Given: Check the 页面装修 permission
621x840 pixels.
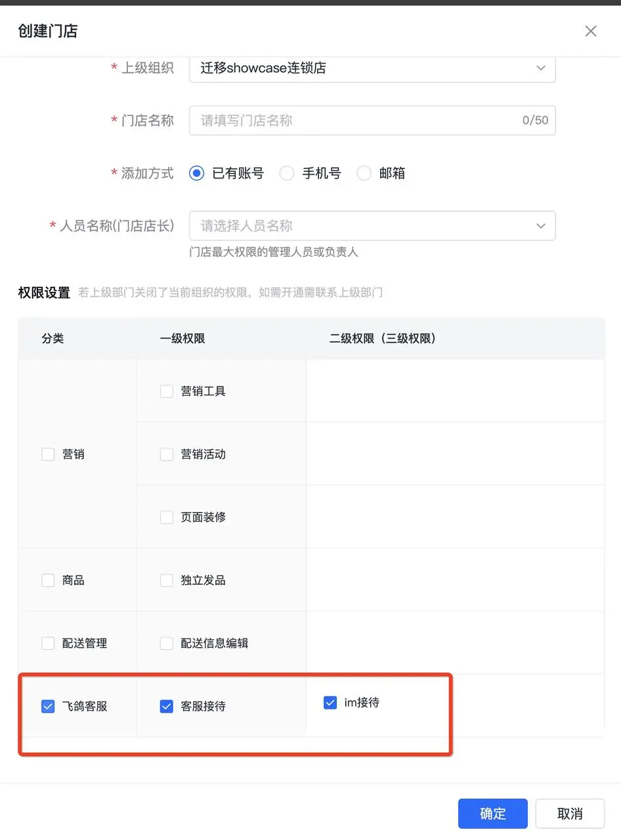Looking at the screenshot, I should coord(167,517).
